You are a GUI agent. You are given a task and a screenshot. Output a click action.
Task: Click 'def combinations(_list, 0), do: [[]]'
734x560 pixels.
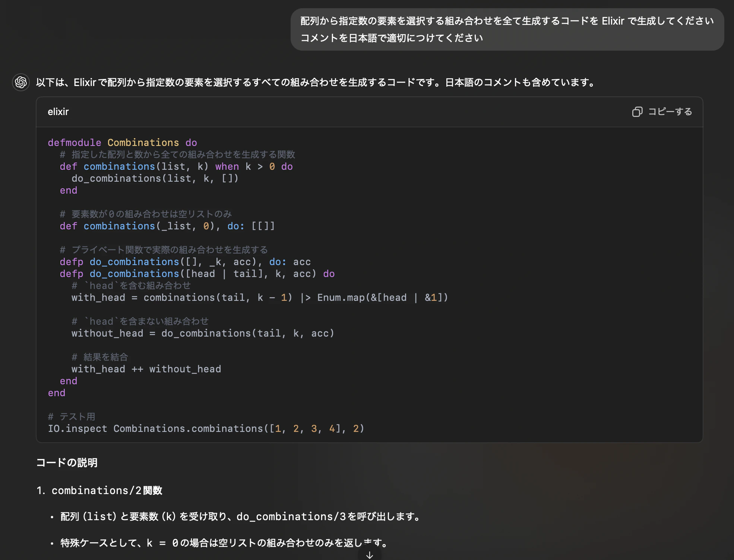click(167, 226)
